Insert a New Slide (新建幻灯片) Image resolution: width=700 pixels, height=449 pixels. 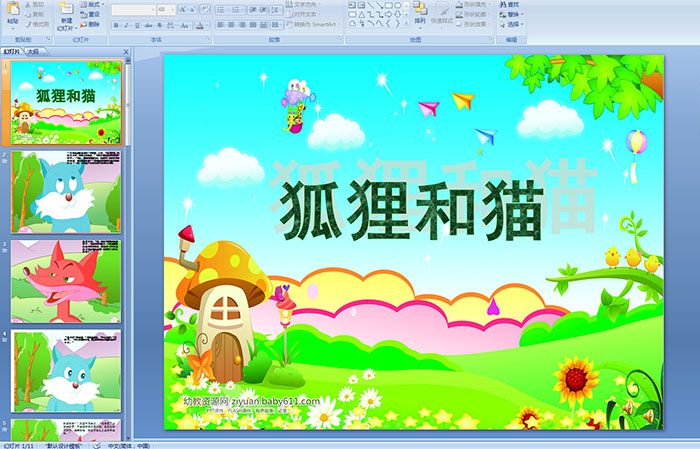pos(67,17)
